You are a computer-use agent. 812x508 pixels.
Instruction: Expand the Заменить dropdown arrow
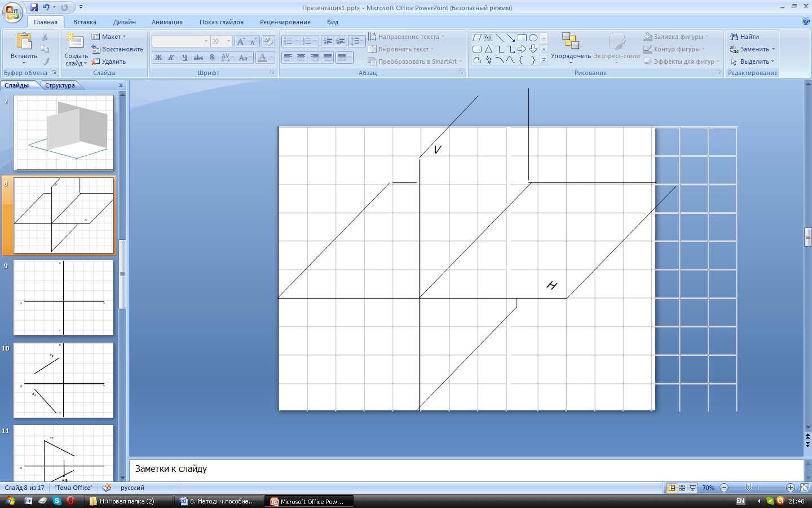tap(773, 49)
